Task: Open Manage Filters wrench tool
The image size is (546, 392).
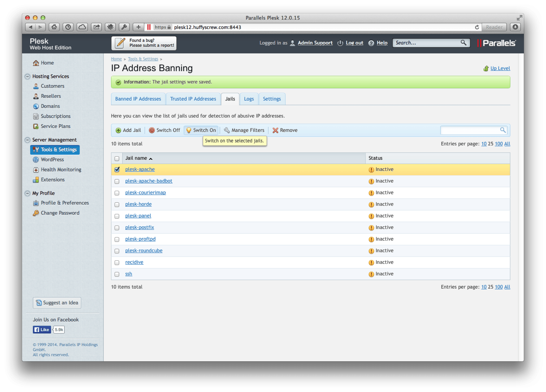Action: pyautogui.click(x=227, y=130)
